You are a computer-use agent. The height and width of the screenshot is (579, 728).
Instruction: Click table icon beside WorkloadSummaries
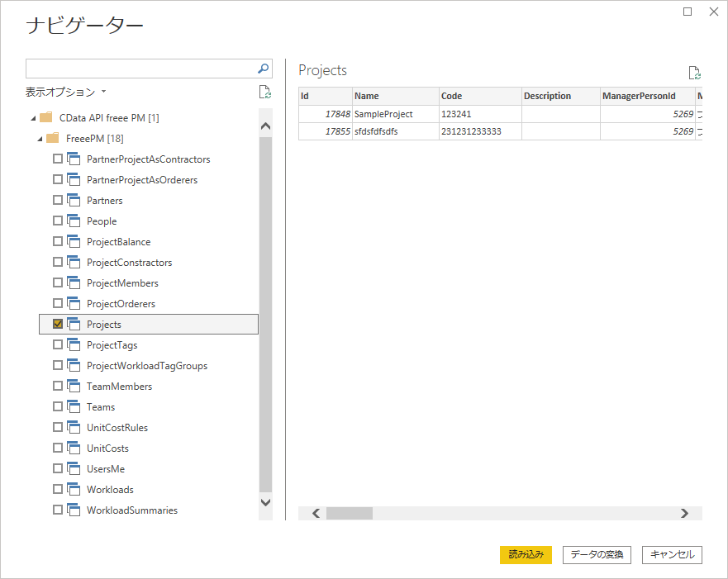[74, 510]
